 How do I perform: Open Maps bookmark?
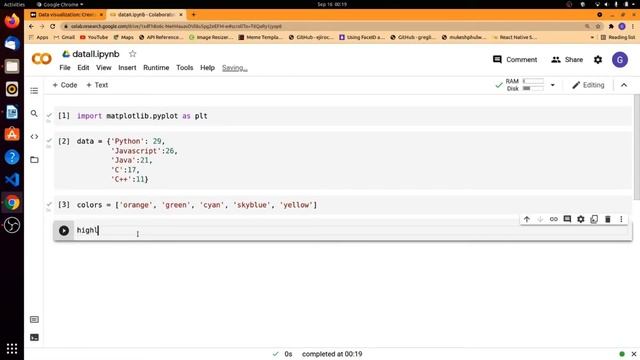pyautogui.click(x=123, y=37)
